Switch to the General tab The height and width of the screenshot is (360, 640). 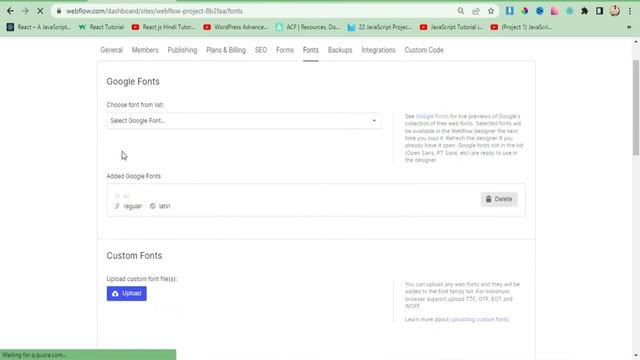(x=111, y=50)
